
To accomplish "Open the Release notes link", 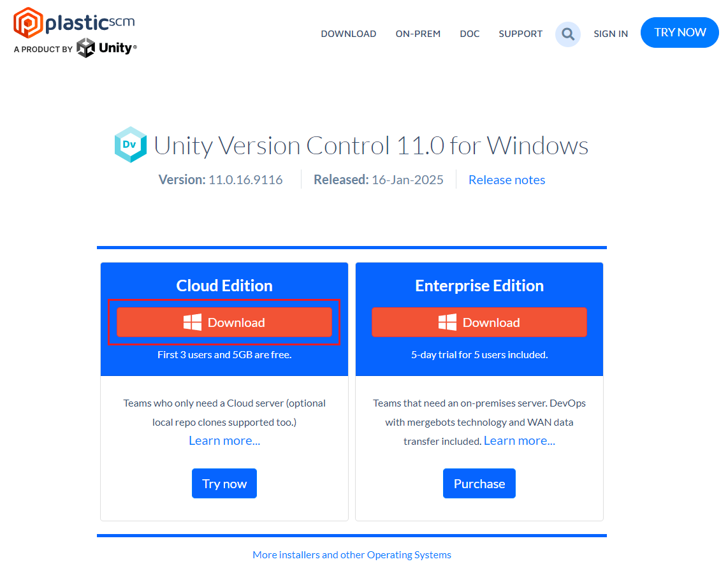I will point(507,180).
